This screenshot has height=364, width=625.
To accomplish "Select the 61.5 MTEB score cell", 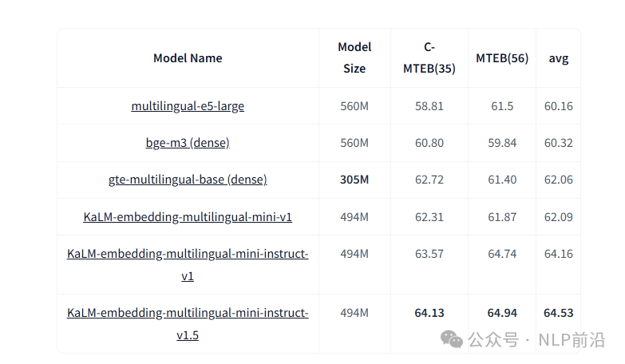I will pyautogui.click(x=502, y=106).
